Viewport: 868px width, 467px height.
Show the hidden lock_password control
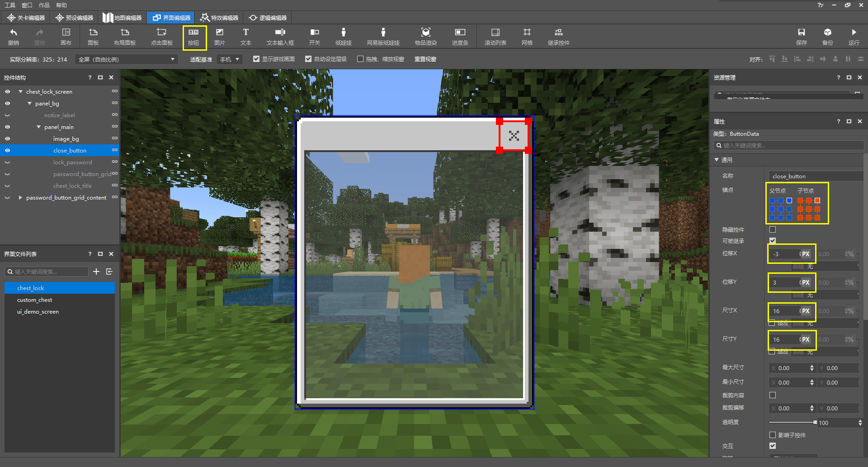(x=7, y=162)
